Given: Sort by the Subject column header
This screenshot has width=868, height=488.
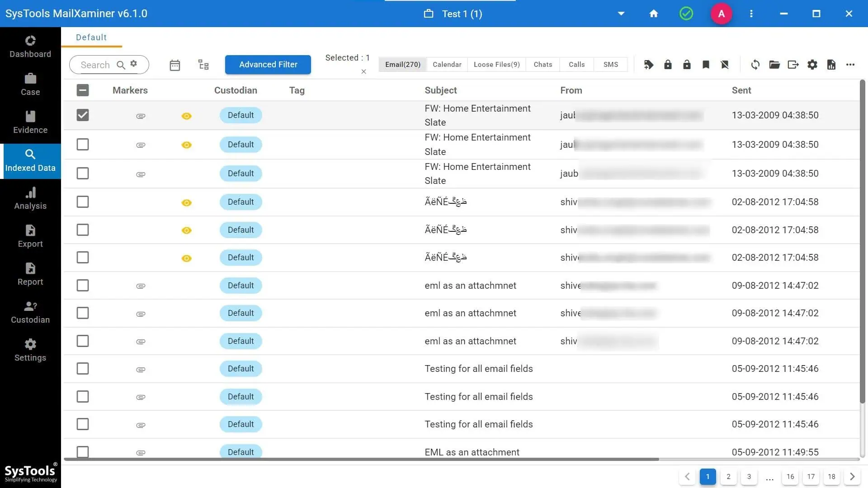Looking at the screenshot, I should 441,90.
